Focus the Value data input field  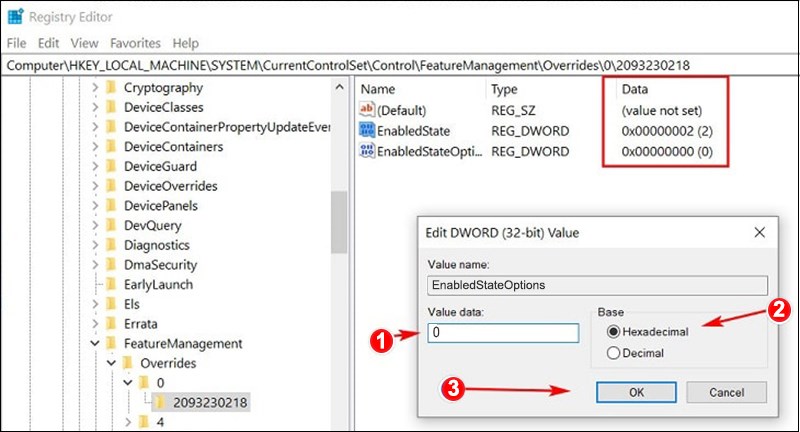503,333
